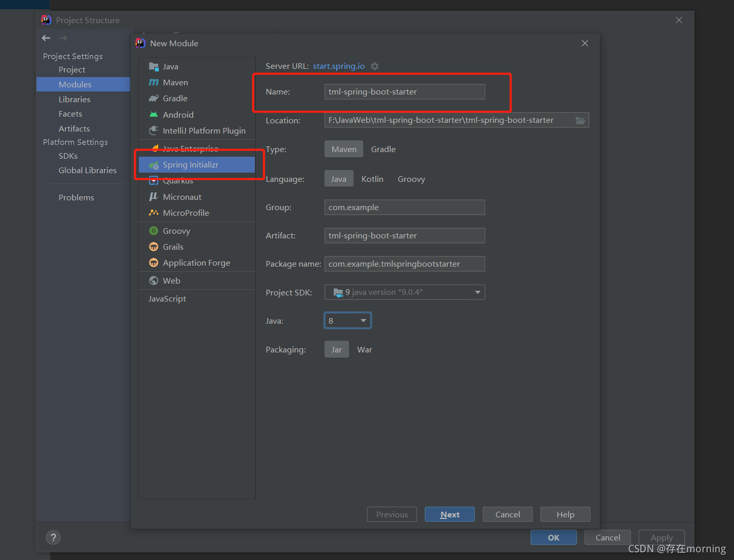
Task: Choose War packaging option
Action: (x=364, y=349)
